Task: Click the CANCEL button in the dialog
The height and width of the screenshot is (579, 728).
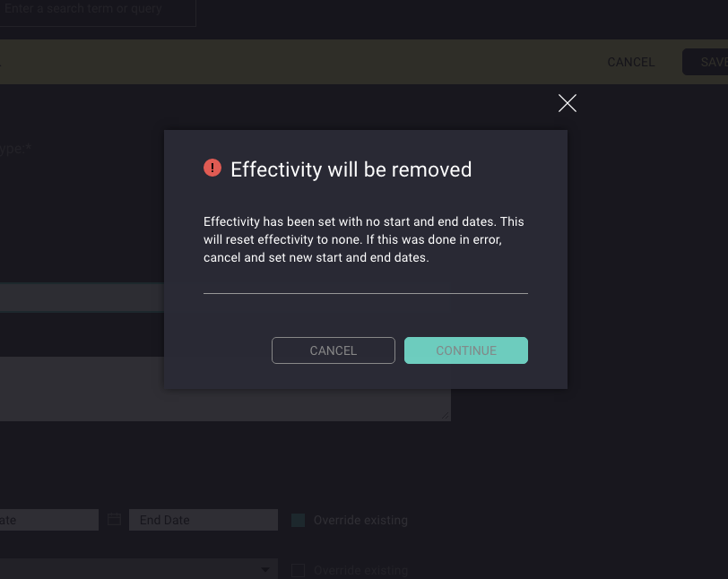Action: coord(334,350)
